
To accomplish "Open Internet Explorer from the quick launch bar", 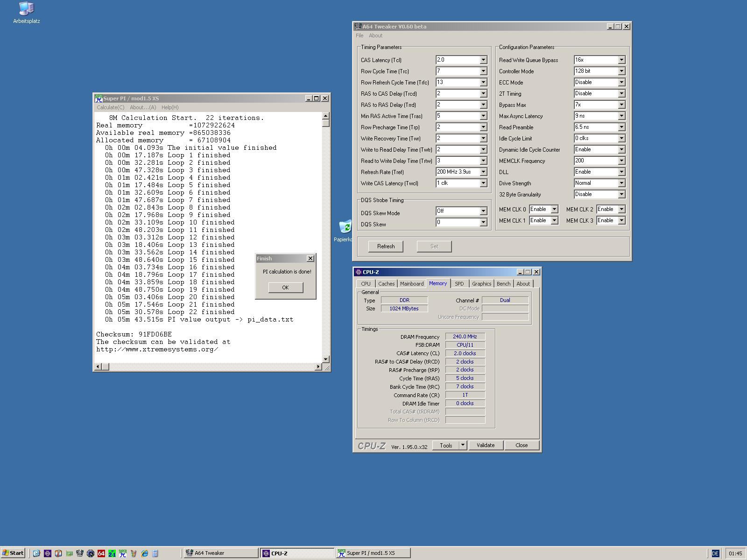I will [x=144, y=553].
